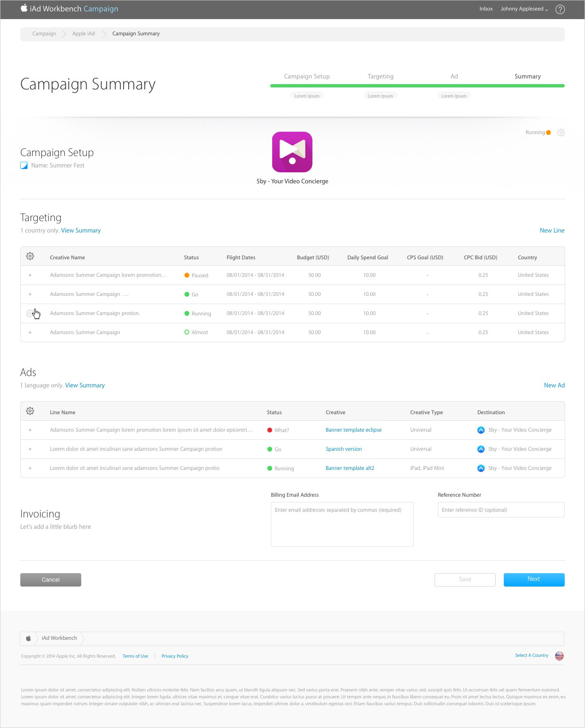This screenshot has height=728, width=585.
Task: Click the Apple logo in the footer breadcrumb
Action: point(28,638)
